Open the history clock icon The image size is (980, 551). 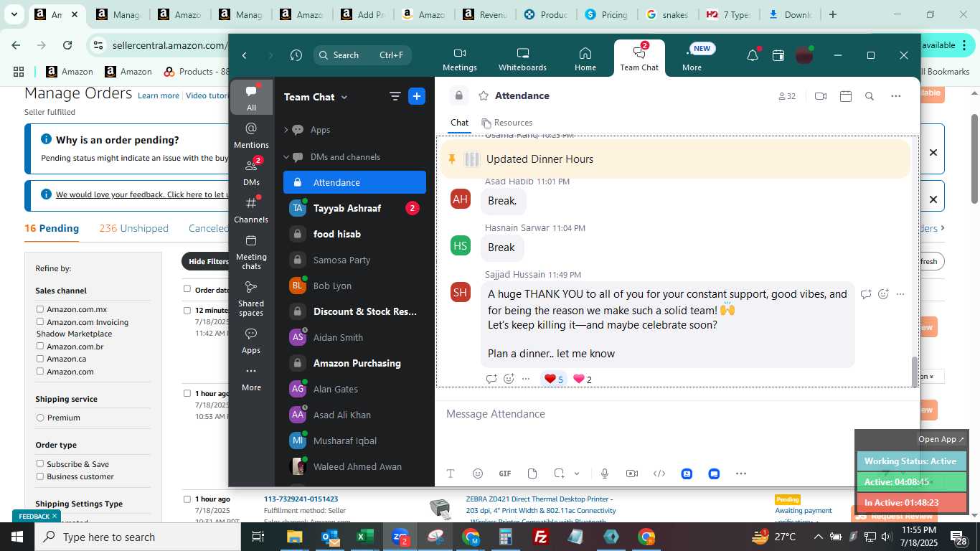[296, 55]
